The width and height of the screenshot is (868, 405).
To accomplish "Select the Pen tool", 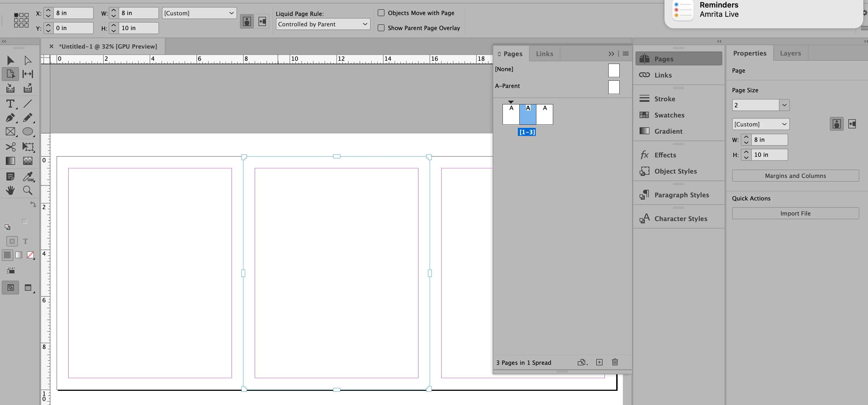I will tap(10, 118).
